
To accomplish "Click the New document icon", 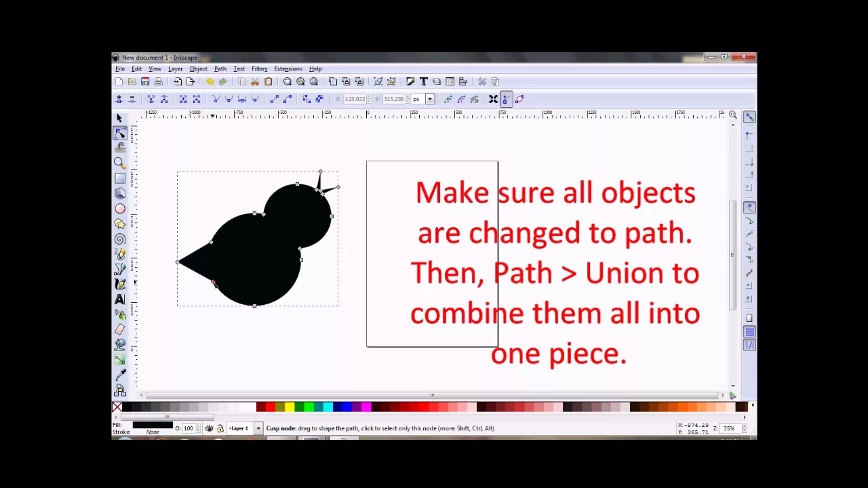I will pyautogui.click(x=119, y=81).
